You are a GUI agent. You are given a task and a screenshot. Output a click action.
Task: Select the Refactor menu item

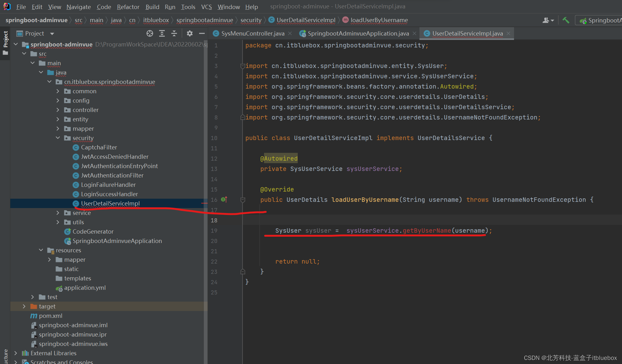[127, 6]
